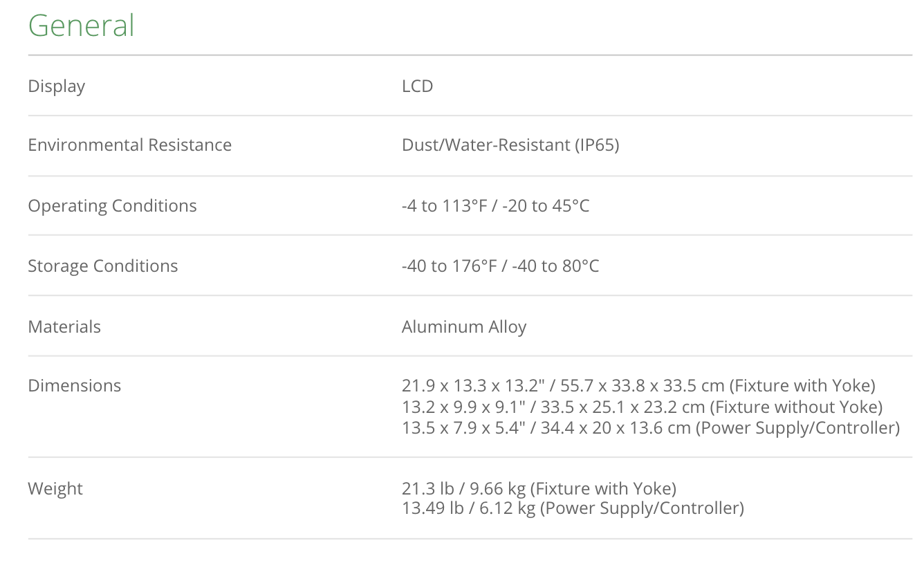
Task: Click the Environmental Resistance label
Action: 129,145
